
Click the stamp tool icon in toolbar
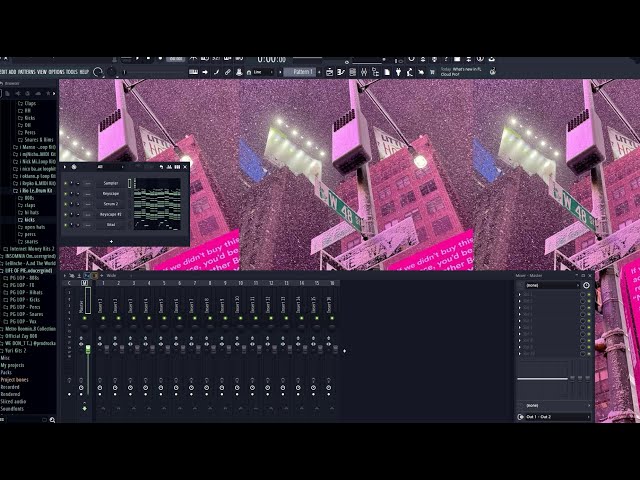tap(239, 72)
